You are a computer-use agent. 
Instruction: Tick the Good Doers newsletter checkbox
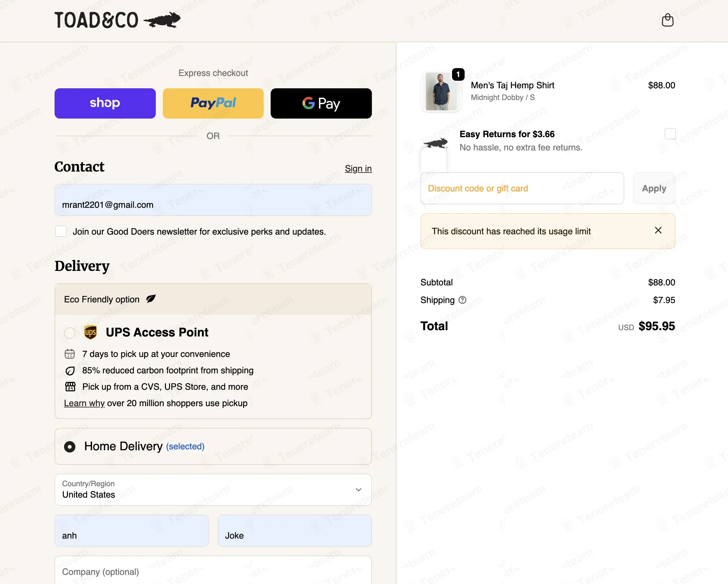coord(61,231)
